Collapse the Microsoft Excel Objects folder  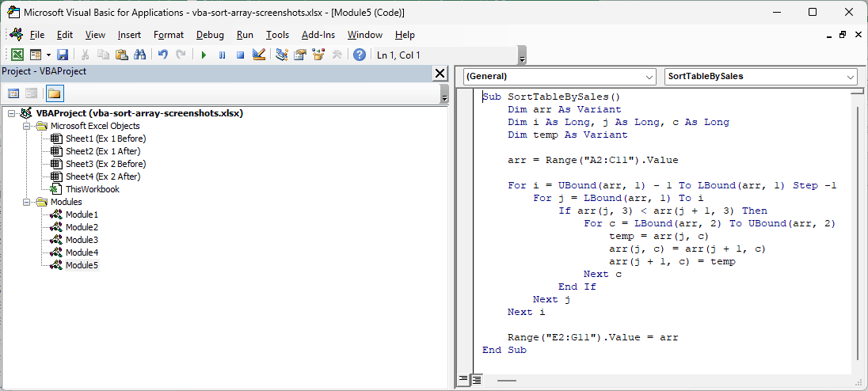tap(27, 126)
